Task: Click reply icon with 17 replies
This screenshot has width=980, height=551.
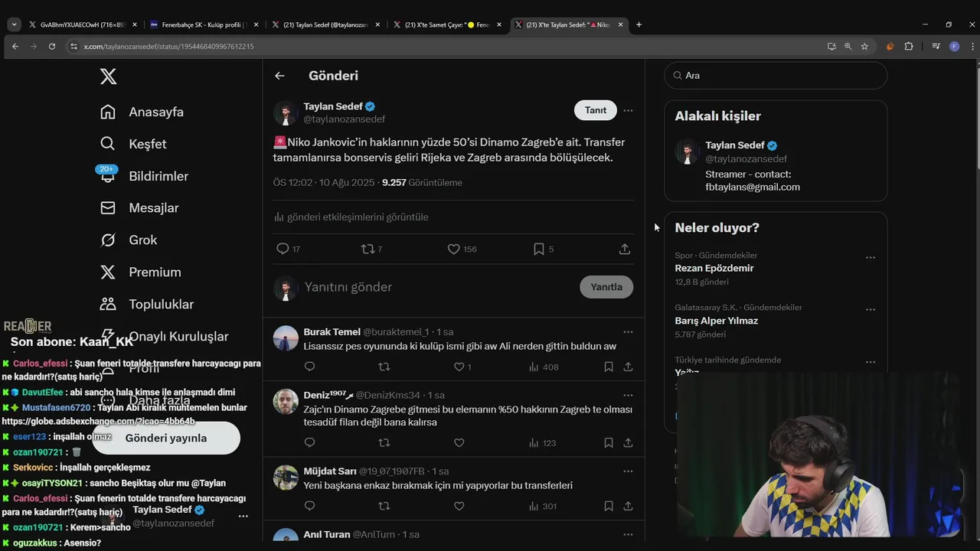Action: pos(283,249)
